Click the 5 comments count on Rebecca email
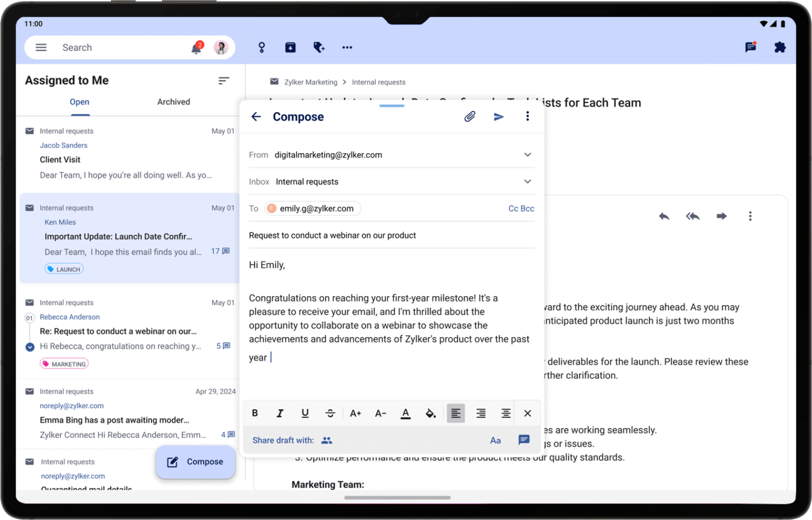812x520 pixels. (223, 346)
